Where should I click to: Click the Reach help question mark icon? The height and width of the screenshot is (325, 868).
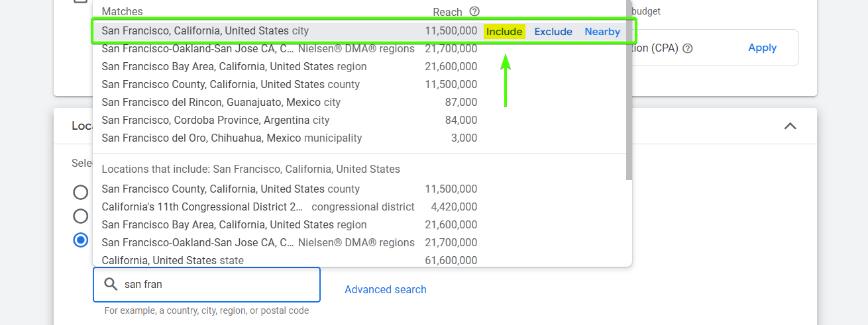pos(474,11)
